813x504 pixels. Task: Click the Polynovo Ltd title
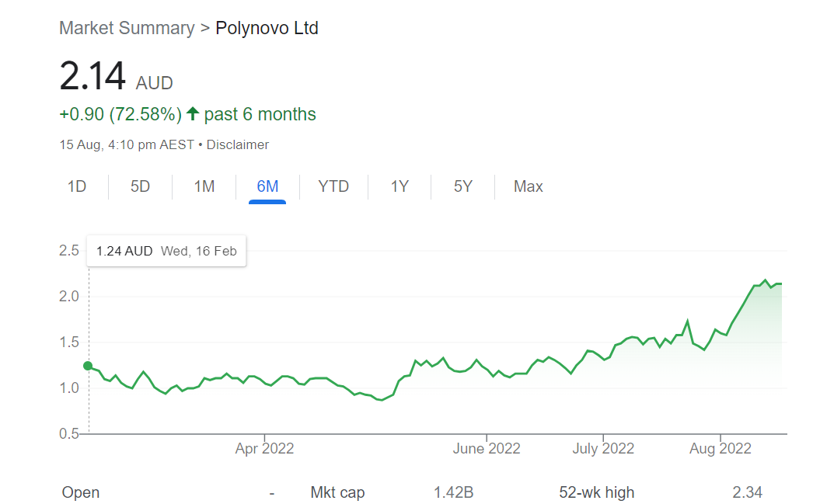pyautogui.click(x=267, y=28)
